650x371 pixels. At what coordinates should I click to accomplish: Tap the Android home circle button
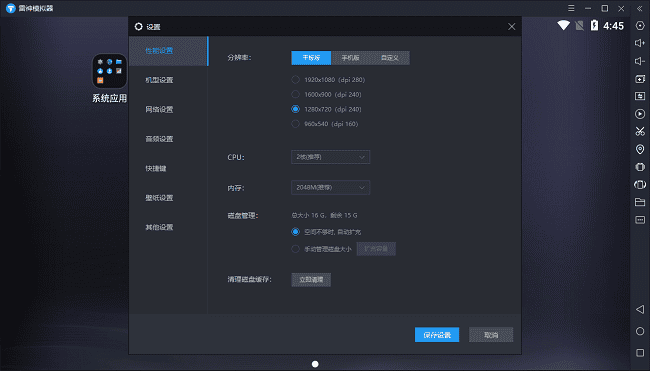pos(640,331)
